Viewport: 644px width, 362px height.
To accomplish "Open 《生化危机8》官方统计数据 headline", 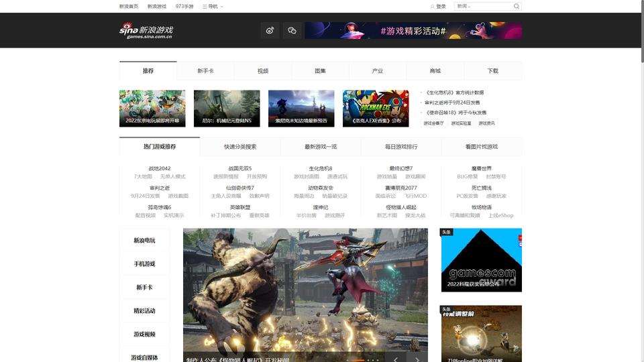I will [x=454, y=93].
